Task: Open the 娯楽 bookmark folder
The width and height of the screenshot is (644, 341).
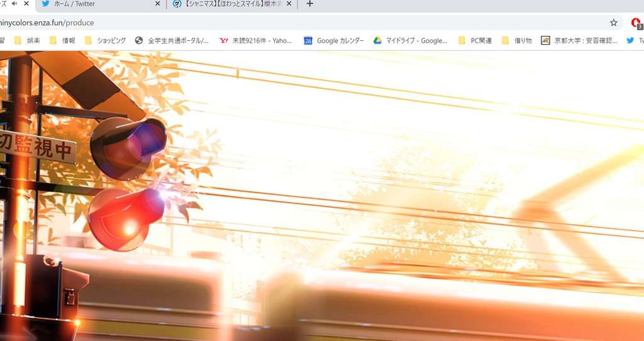Action: [27, 40]
